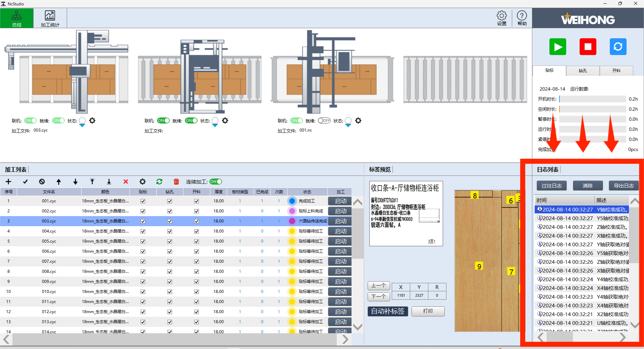
Task: Open the 帮助 help icon
Action: tap(522, 18)
